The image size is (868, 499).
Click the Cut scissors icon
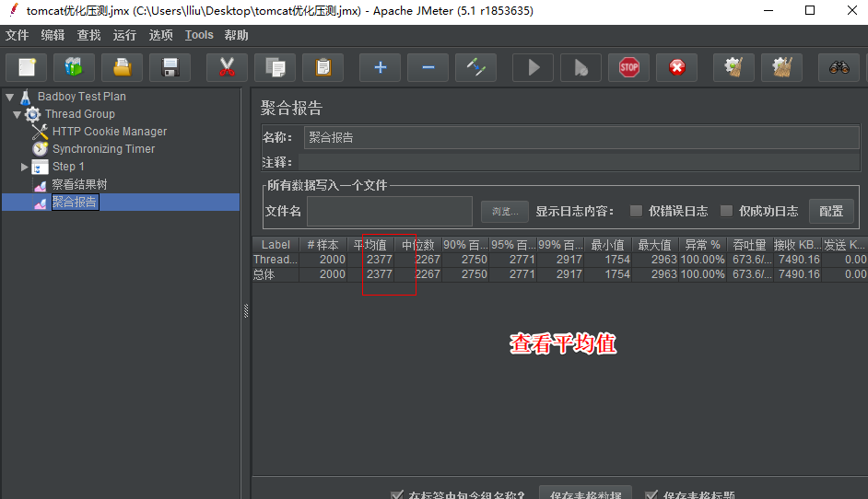coord(227,67)
